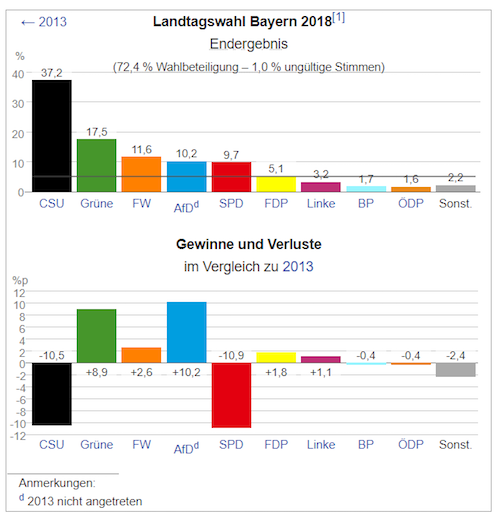Click the Linke party link in upper chart
Image resolution: width=498 pixels, height=519 pixels.
(x=321, y=203)
